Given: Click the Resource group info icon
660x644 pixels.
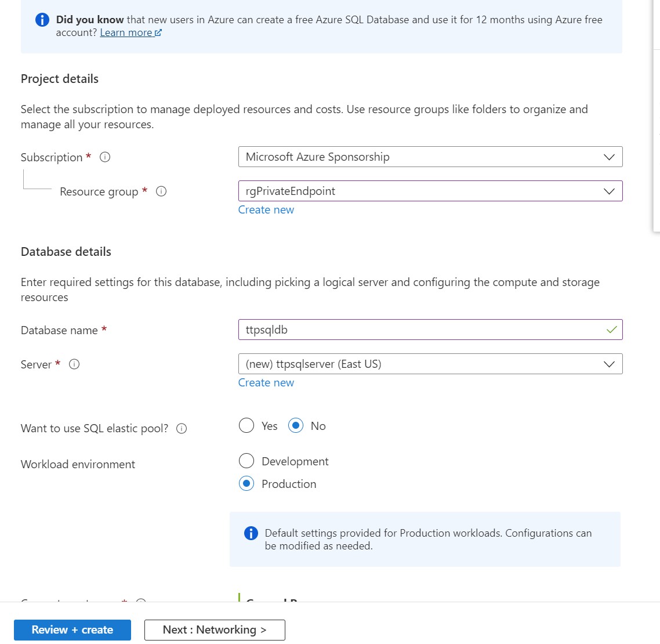Looking at the screenshot, I should (x=161, y=191).
